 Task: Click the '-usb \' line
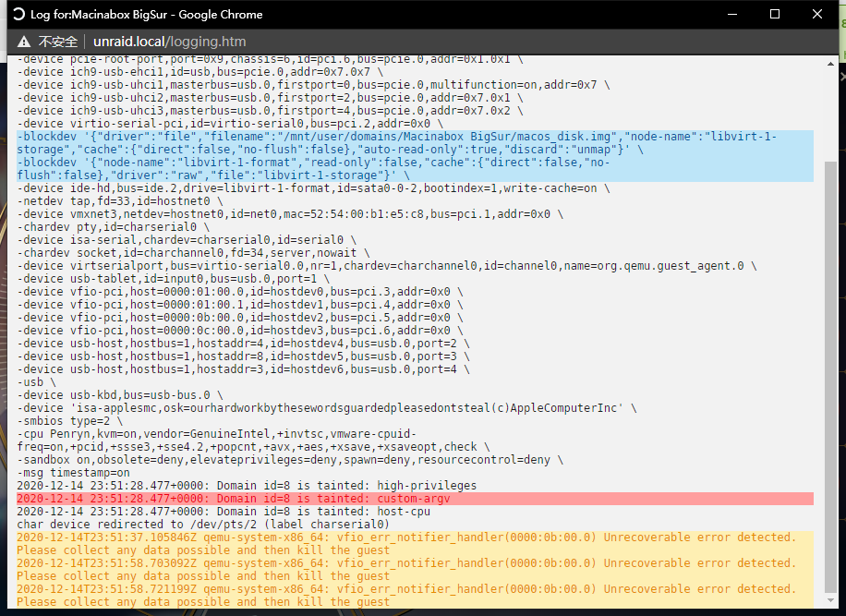pyautogui.click(x=37, y=382)
